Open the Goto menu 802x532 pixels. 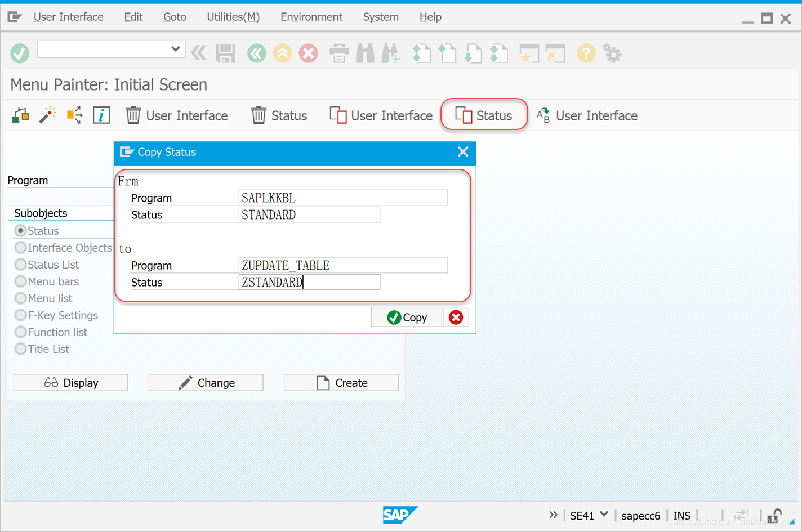[x=175, y=17]
